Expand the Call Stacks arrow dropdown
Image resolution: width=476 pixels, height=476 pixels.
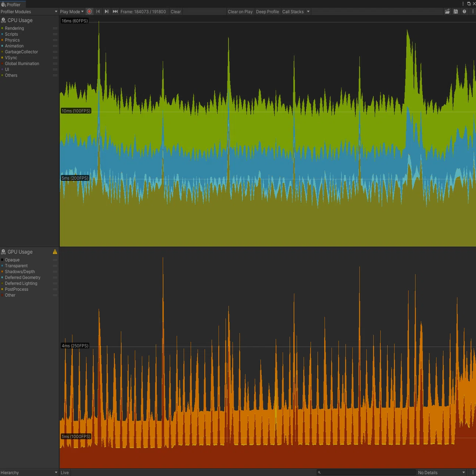(x=308, y=12)
